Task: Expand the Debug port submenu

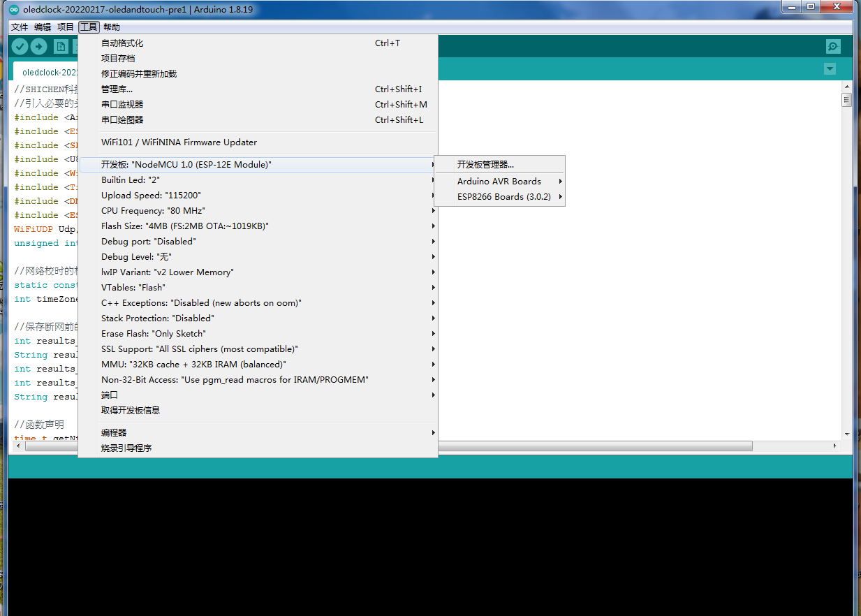Action: (258, 242)
